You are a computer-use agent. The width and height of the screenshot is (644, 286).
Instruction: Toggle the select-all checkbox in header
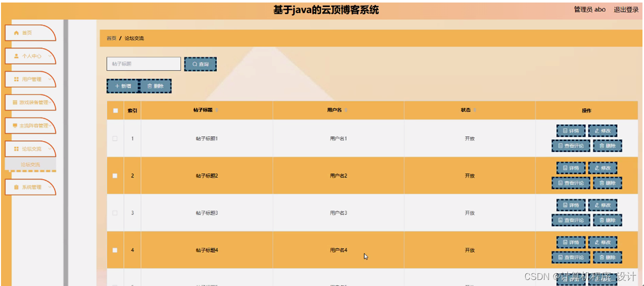(115, 110)
